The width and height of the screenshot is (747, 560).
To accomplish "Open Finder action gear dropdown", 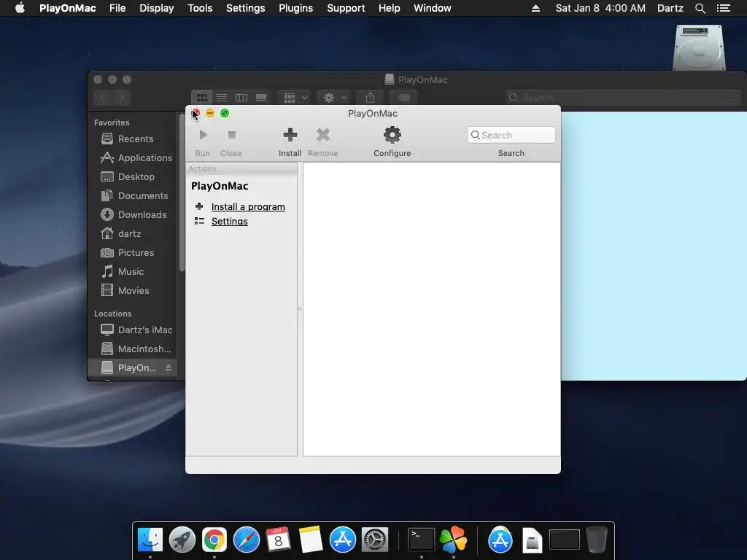I will [x=335, y=98].
